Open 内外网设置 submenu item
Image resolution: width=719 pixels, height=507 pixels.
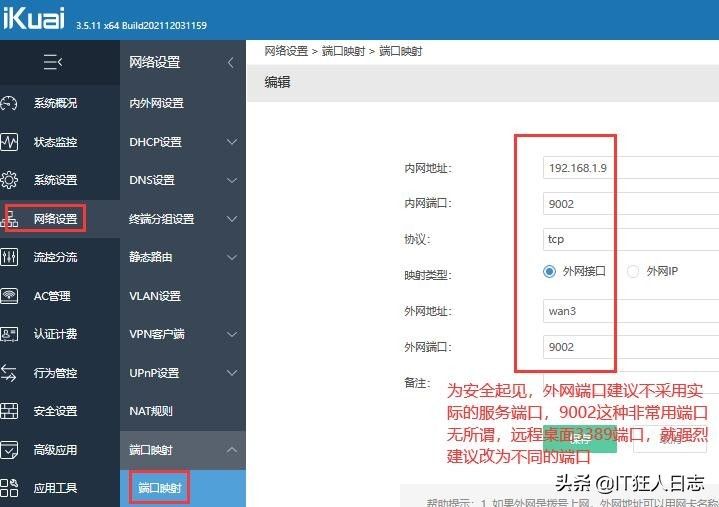tap(156, 104)
